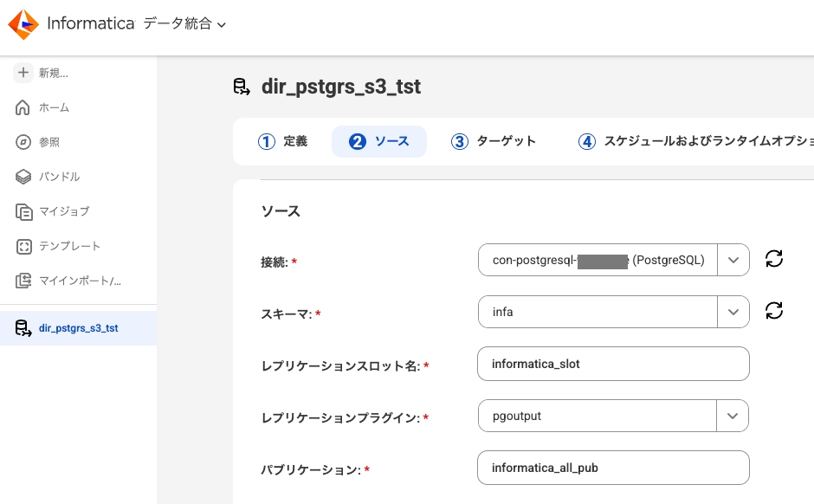
Task: Click the レプリケーションスロット名 field label
Action: coord(340,366)
